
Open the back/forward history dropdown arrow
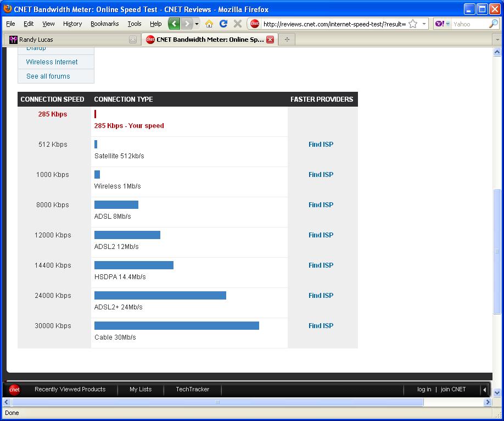click(x=197, y=24)
